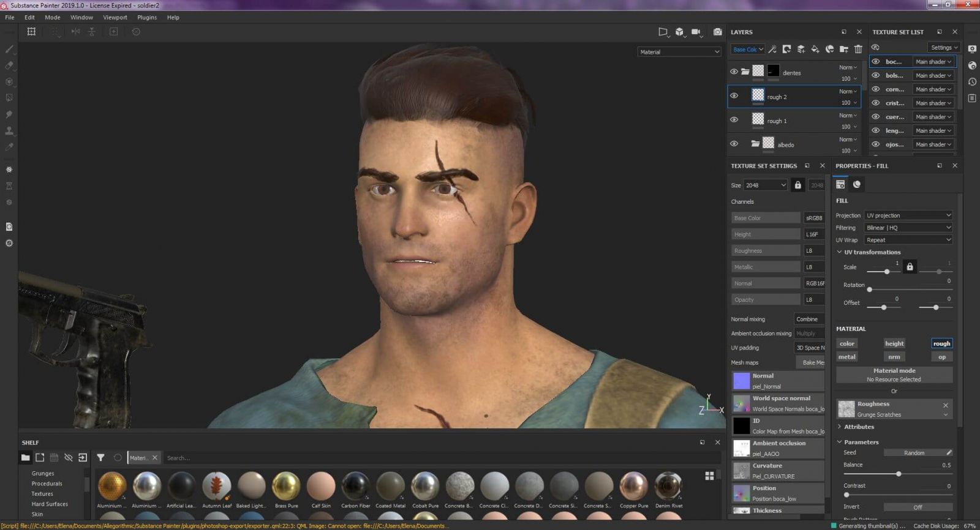Toggle the symmetry tool in top toolbar

75,32
